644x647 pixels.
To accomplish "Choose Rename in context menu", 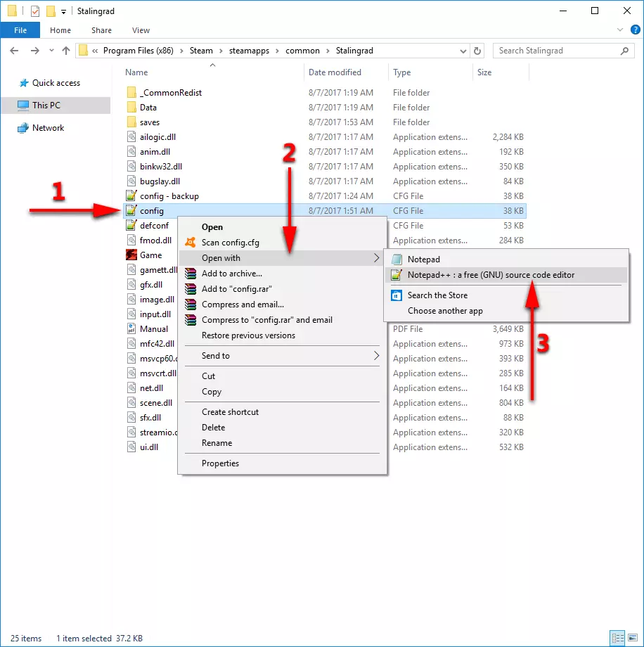I will point(282,443).
